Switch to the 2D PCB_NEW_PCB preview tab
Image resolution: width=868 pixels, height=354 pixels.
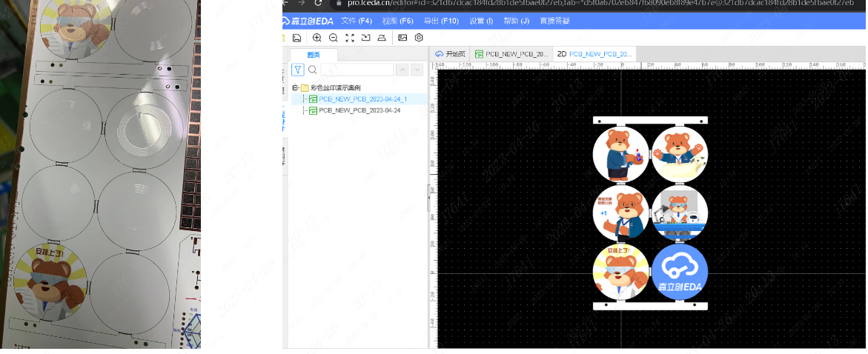594,54
